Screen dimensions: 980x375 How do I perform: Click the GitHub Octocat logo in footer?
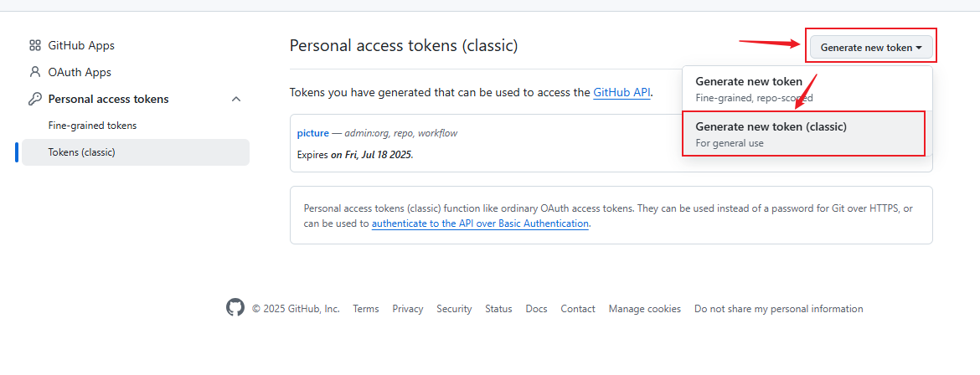[x=235, y=307]
